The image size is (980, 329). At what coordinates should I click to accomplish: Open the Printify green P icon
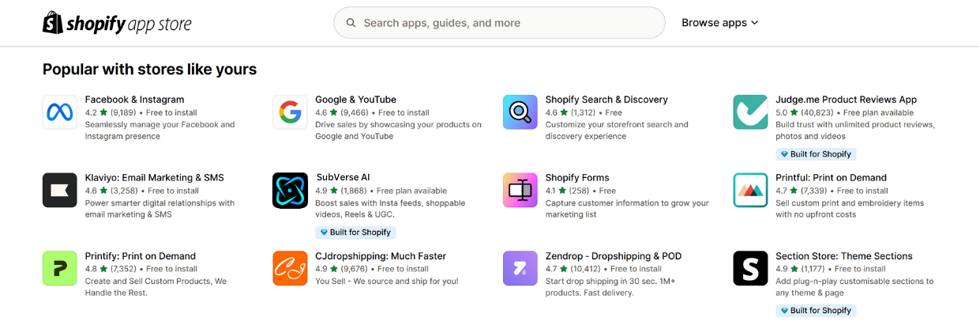(60, 268)
